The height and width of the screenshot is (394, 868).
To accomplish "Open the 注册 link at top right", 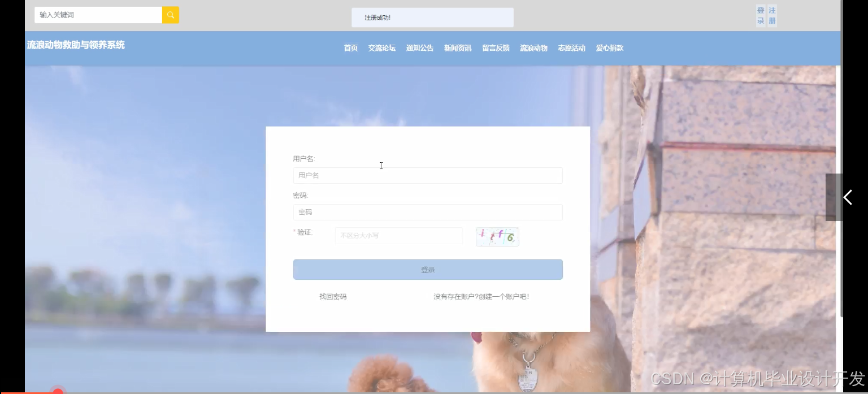I will [x=772, y=16].
